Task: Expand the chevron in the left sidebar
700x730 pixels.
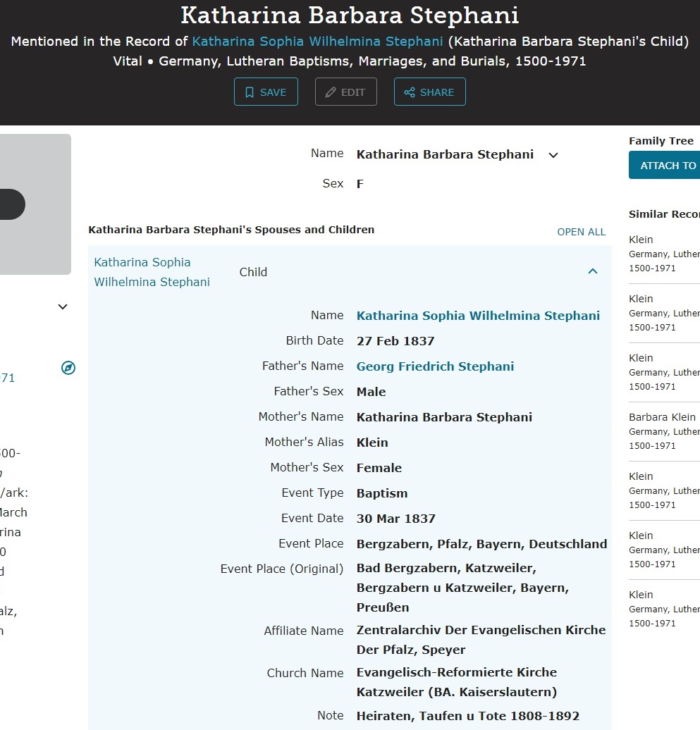Action: tap(63, 307)
